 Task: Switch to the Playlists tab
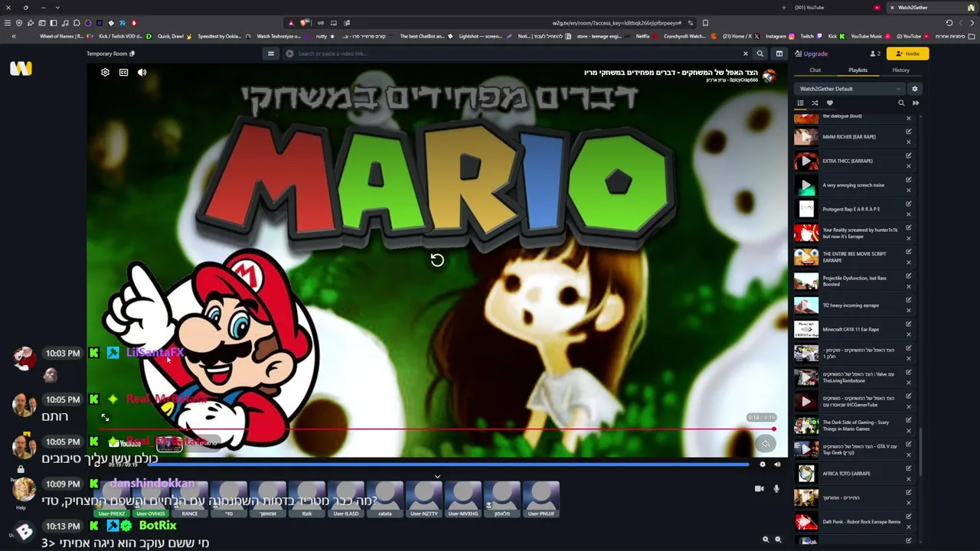(857, 70)
